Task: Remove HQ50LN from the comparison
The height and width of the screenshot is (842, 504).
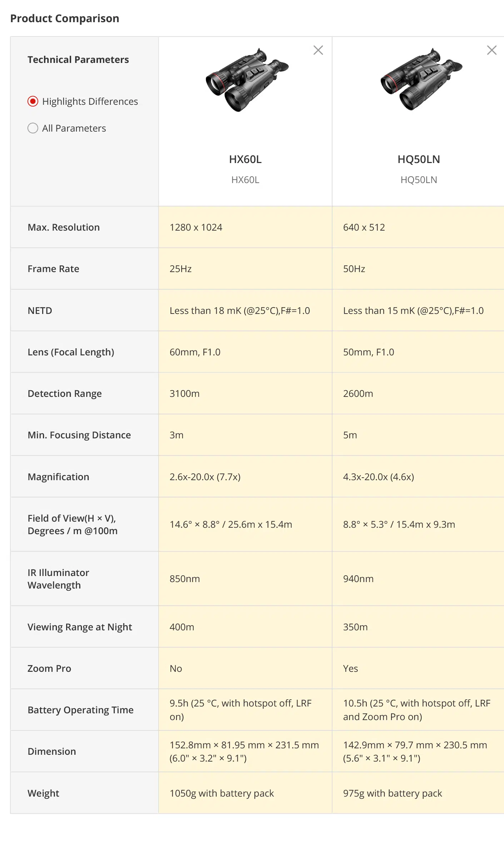Action: pos(492,50)
